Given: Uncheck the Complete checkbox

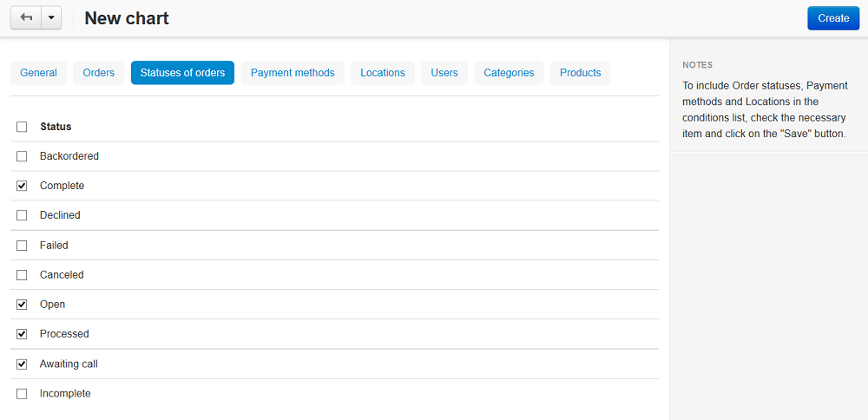Looking at the screenshot, I should point(22,186).
